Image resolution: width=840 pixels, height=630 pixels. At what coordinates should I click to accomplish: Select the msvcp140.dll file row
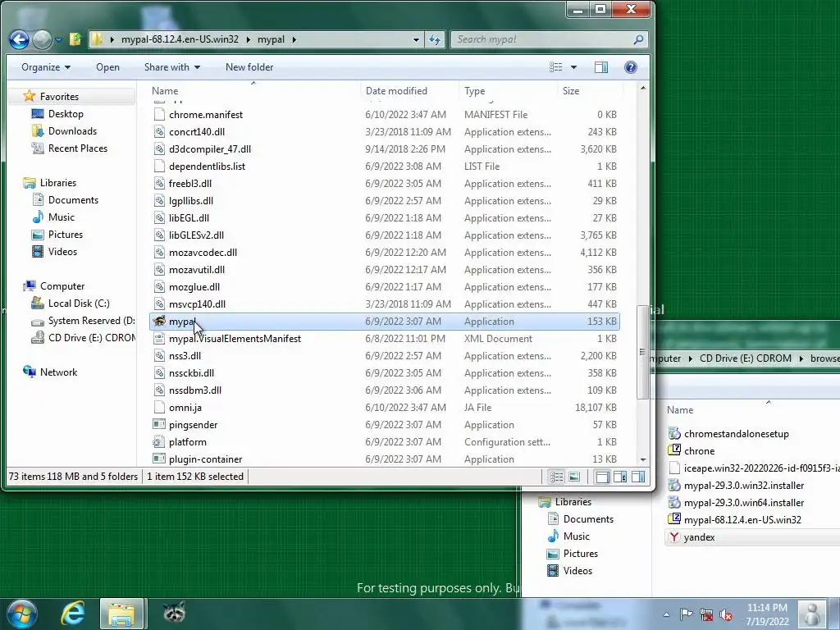tap(384, 304)
